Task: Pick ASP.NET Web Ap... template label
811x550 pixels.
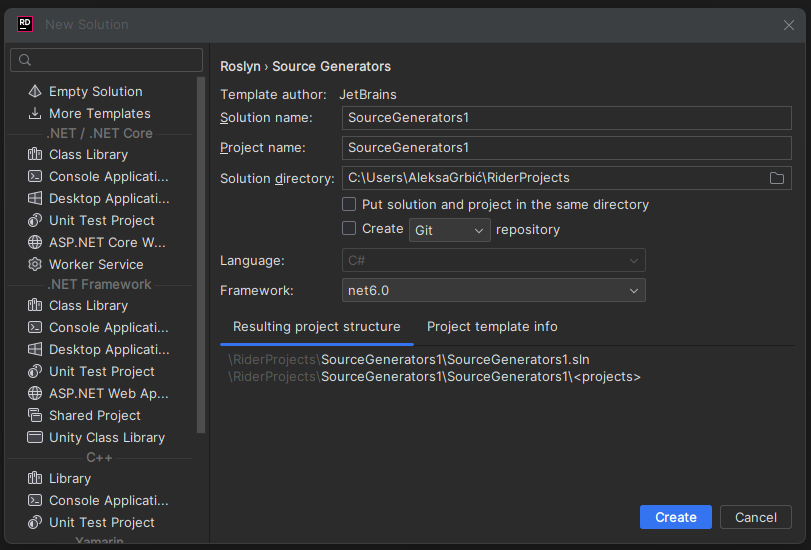Action: click(x=109, y=393)
